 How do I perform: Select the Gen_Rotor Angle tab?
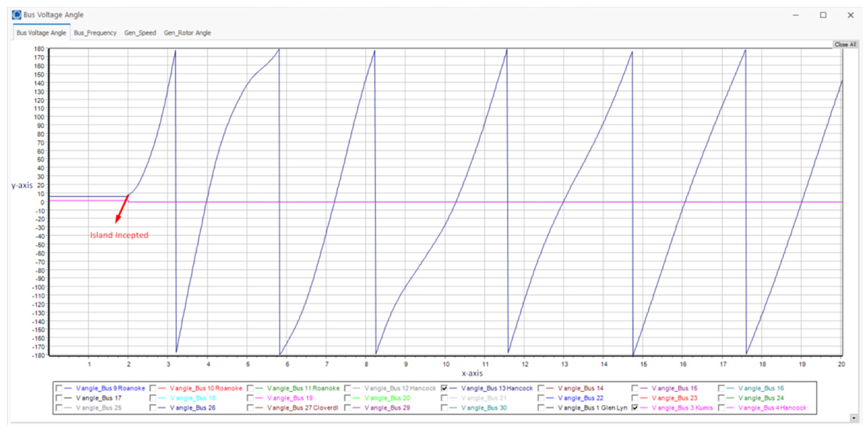click(x=187, y=33)
